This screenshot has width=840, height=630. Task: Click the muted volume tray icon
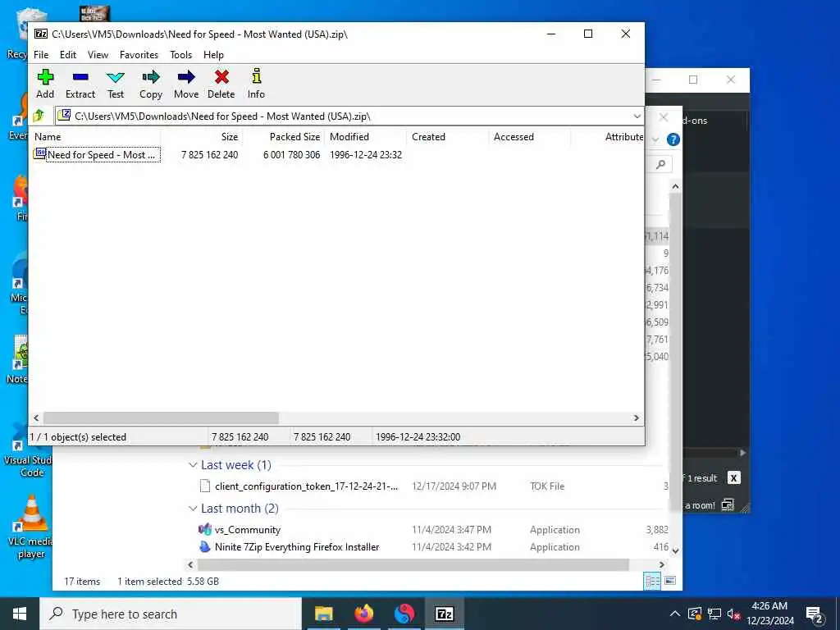[733, 614]
